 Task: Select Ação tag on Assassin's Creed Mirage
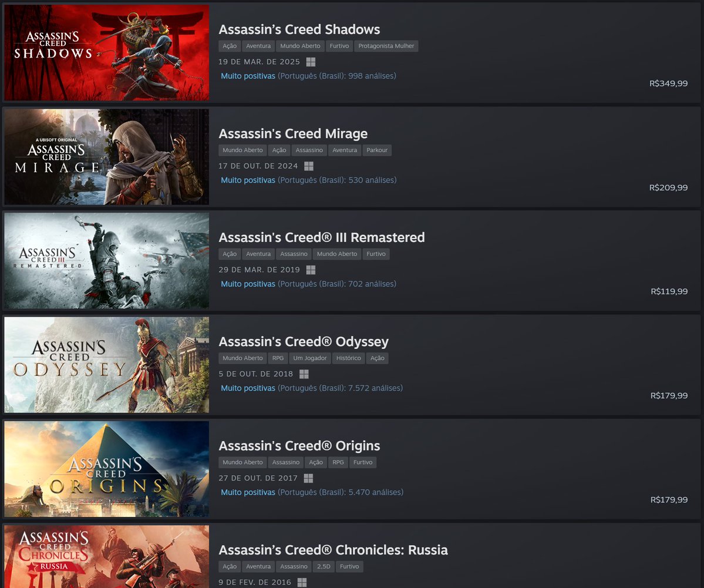[x=279, y=150]
